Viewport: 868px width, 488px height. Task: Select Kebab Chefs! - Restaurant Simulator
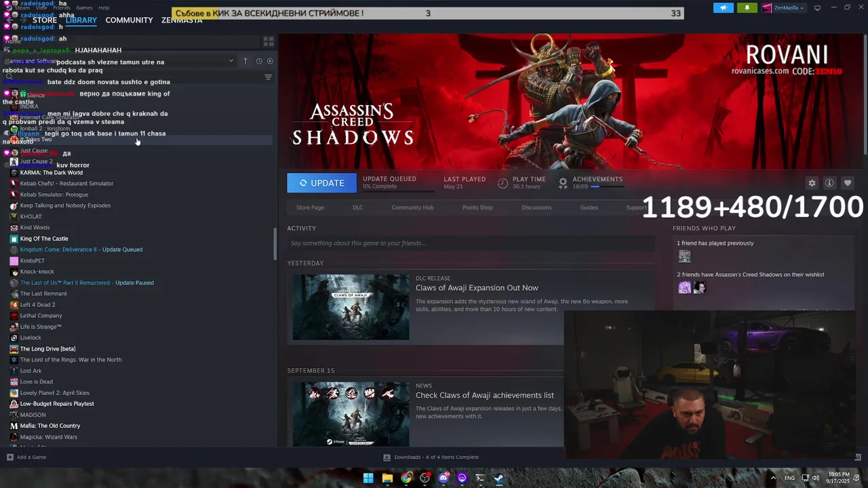(66, 184)
